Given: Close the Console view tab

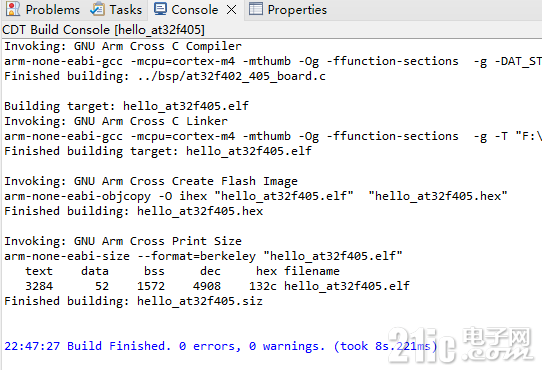Looking at the screenshot, I should pos(232,10).
